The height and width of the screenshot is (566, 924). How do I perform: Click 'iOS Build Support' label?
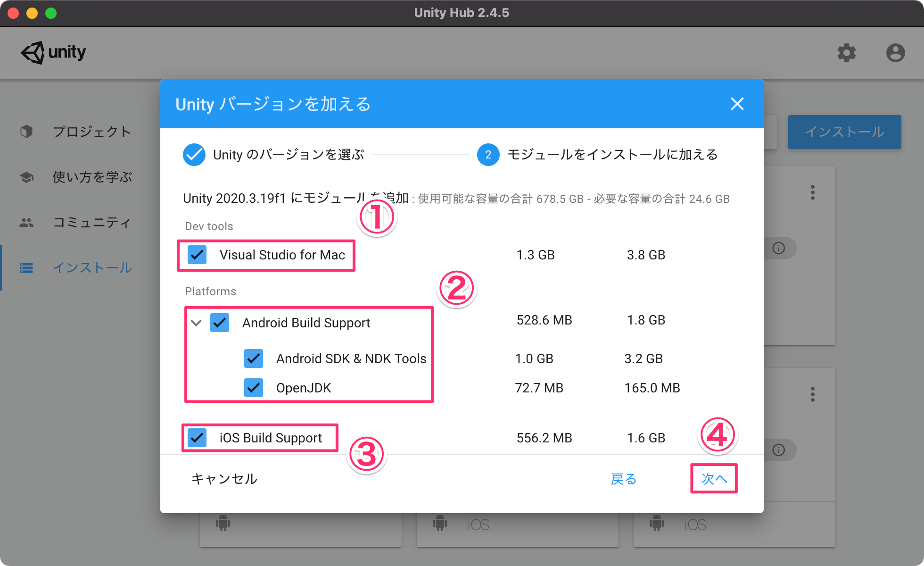pos(271,438)
